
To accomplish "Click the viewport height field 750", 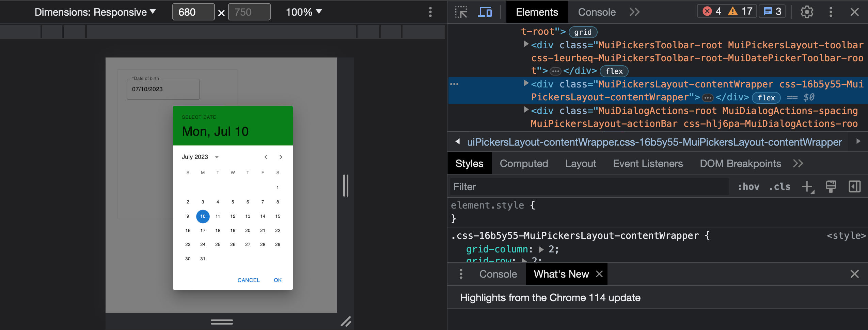I will tap(249, 12).
